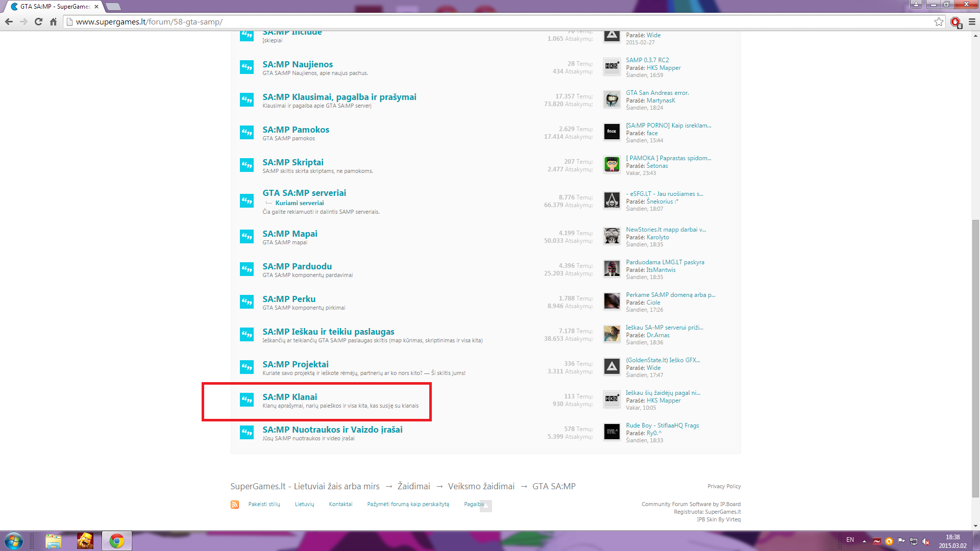The width and height of the screenshot is (980, 551).
Task: Open Windows Start button
Action: pos(14,541)
